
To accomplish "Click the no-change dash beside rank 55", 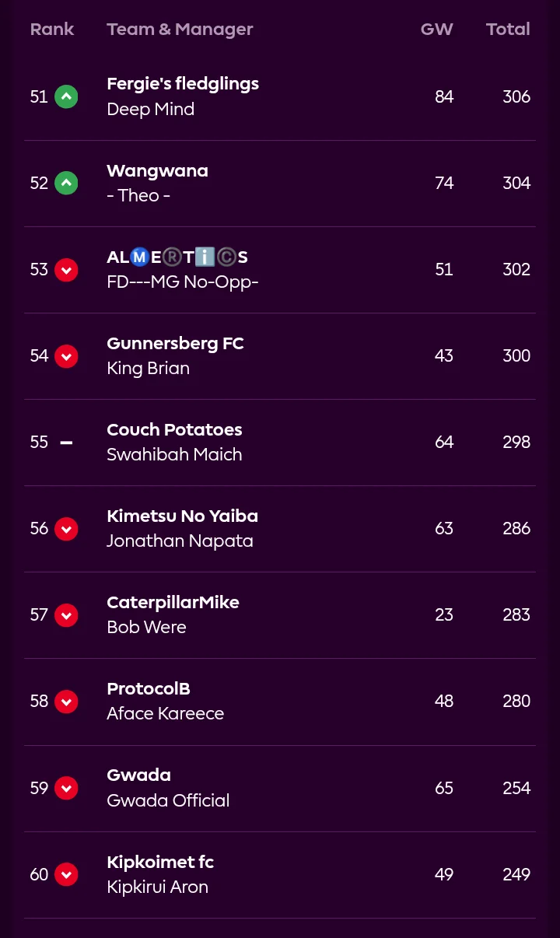I will coord(66,443).
